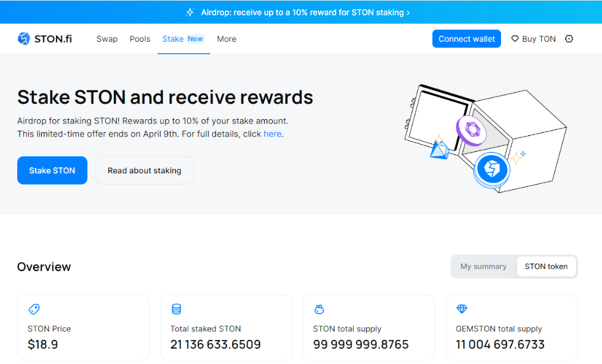This screenshot has height=364, width=602.
Task: Click the safe illustration in hero section
Action: point(486,138)
